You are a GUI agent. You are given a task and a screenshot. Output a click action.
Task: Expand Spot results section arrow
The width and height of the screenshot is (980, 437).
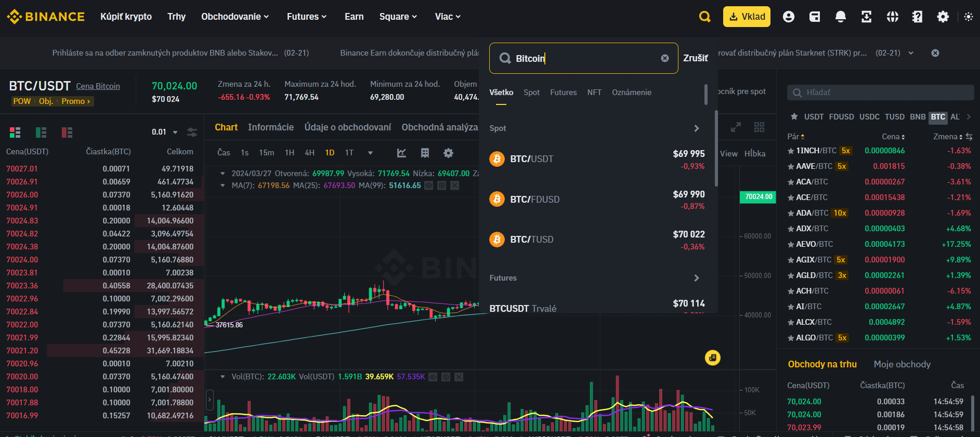[697, 128]
